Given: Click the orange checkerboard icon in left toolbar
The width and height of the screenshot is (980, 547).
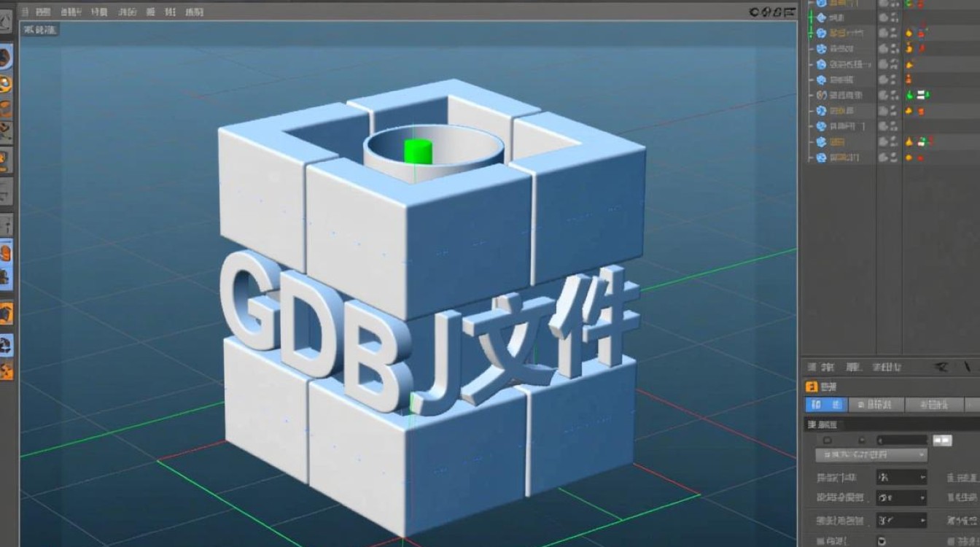Looking at the screenshot, I should tap(6, 371).
